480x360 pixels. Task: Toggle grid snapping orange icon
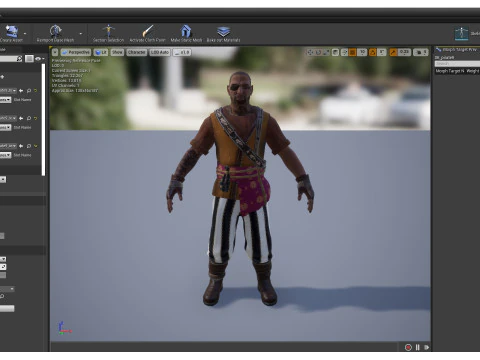[352, 52]
